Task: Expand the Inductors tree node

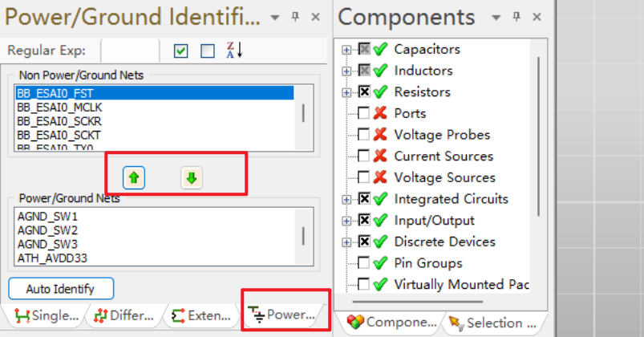Action: coord(346,71)
